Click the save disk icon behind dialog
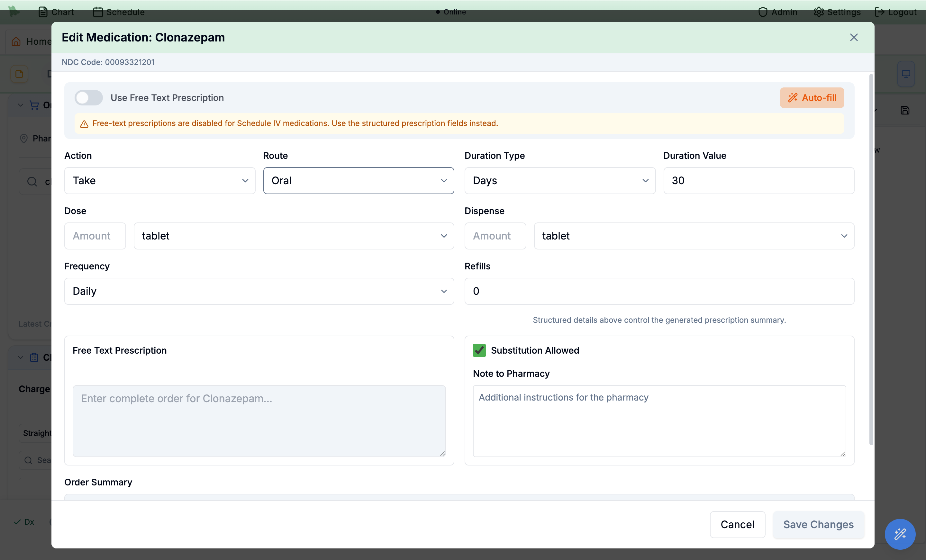 [x=905, y=110]
